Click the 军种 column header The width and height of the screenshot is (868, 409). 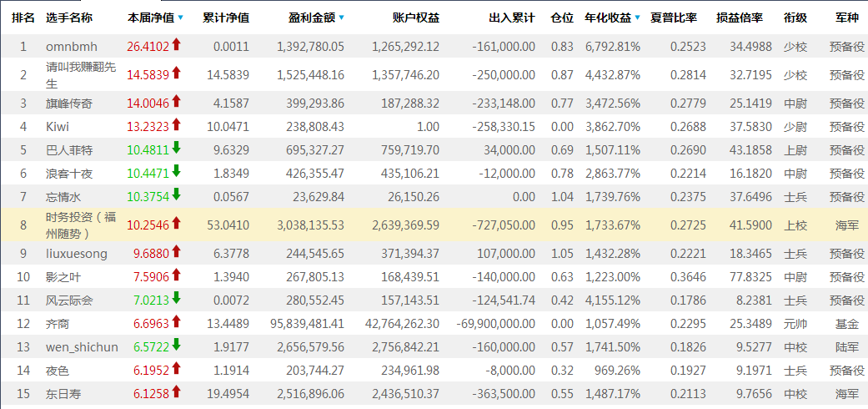pyautogui.click(x=847, y=18)
